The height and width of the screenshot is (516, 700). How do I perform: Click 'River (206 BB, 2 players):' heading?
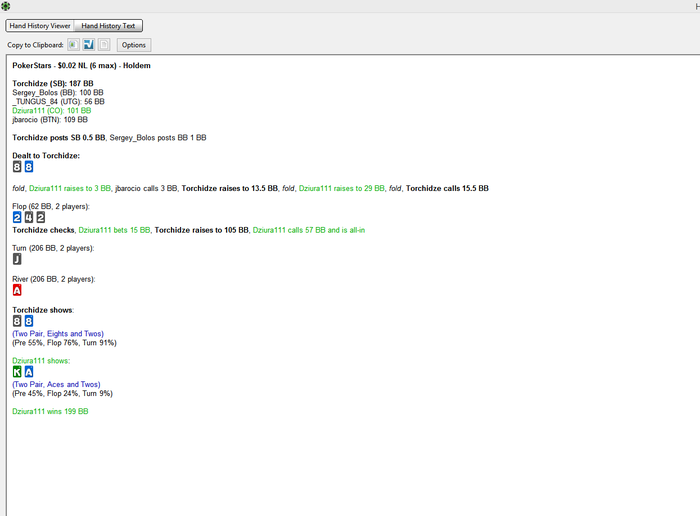click(x=54, y=279)
